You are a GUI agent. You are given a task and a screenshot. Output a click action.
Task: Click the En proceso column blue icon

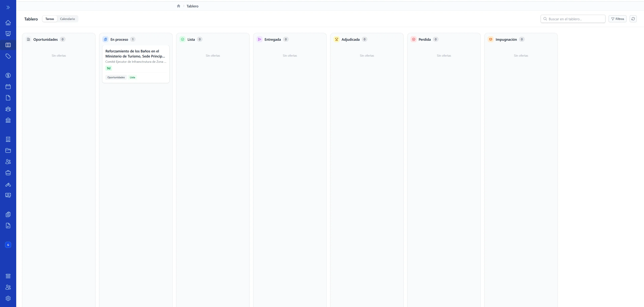click(105, 39)
